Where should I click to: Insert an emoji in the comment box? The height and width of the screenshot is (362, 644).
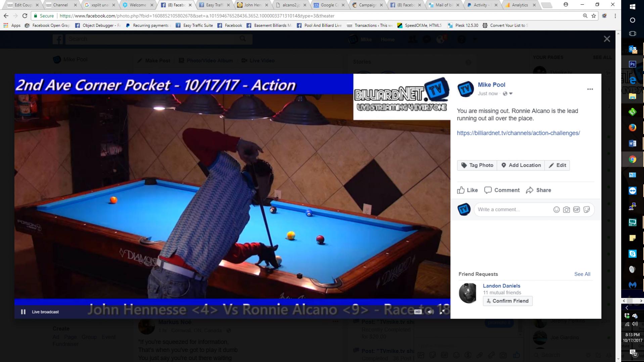pyautogui.click(x=556, y=210)
